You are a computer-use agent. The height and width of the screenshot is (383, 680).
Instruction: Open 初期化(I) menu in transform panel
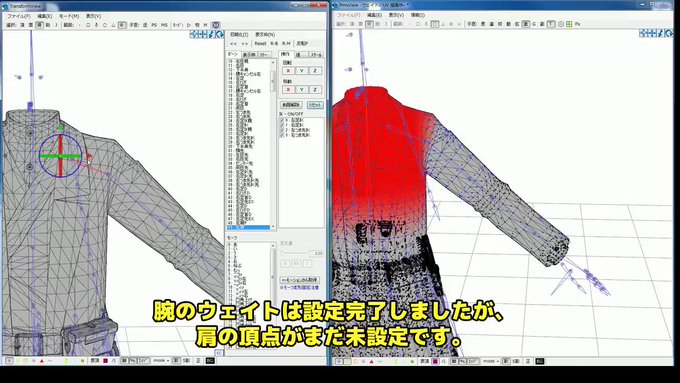tap(239, 34)
